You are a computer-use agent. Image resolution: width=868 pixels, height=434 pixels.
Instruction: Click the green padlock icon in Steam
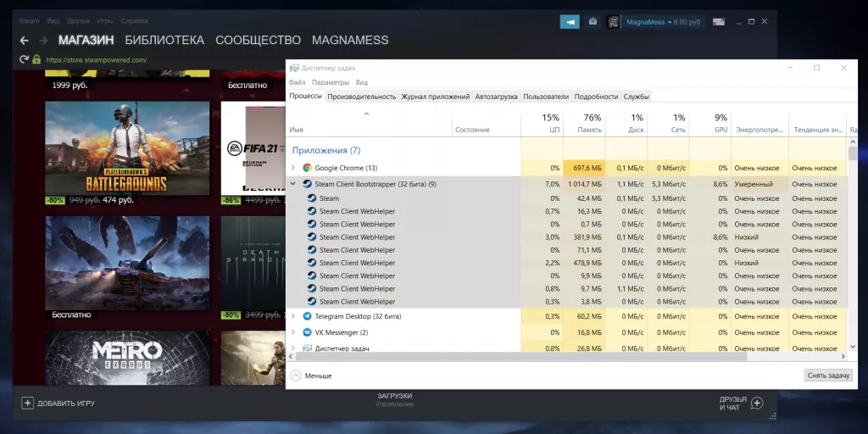[36, 59]
